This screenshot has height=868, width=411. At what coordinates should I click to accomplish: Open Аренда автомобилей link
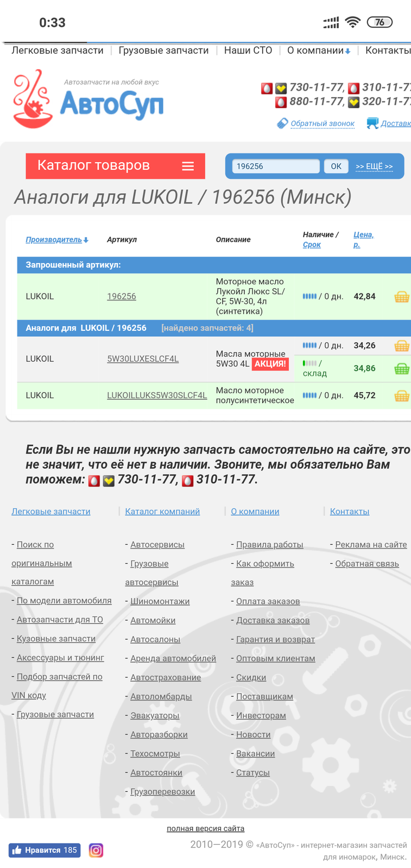(x=173, y=659)
